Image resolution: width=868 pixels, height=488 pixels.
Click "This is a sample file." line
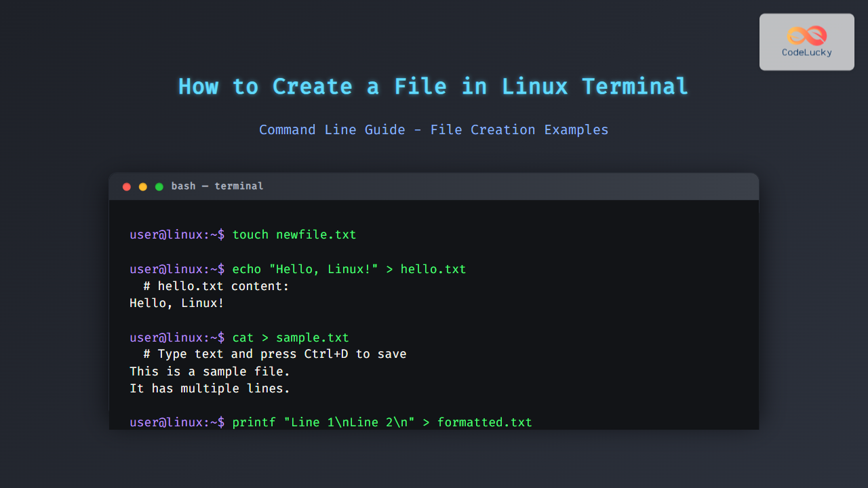coord(210,371)
